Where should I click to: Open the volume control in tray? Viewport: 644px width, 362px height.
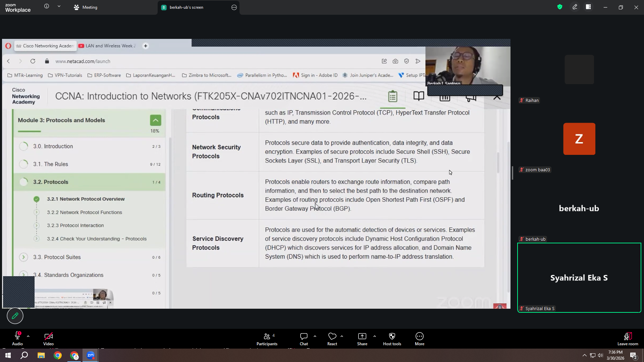tap(600, 355)
